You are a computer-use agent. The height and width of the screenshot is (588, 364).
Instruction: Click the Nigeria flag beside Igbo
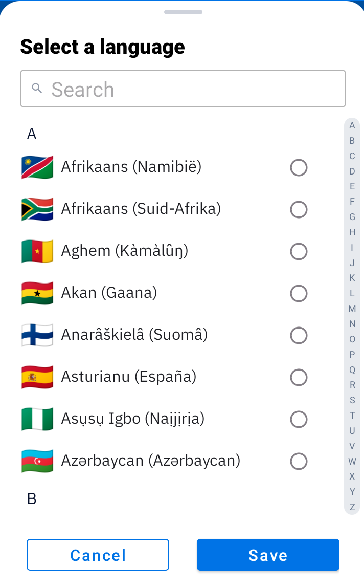(37, 419)
